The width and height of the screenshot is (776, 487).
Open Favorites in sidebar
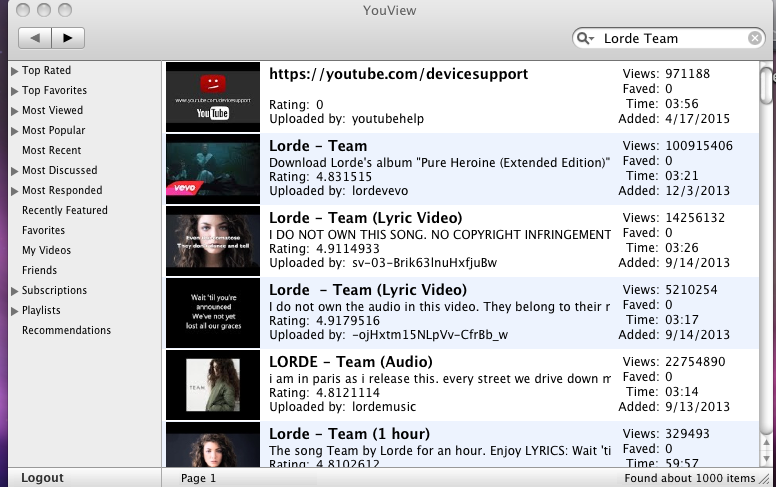pos(43,230)
